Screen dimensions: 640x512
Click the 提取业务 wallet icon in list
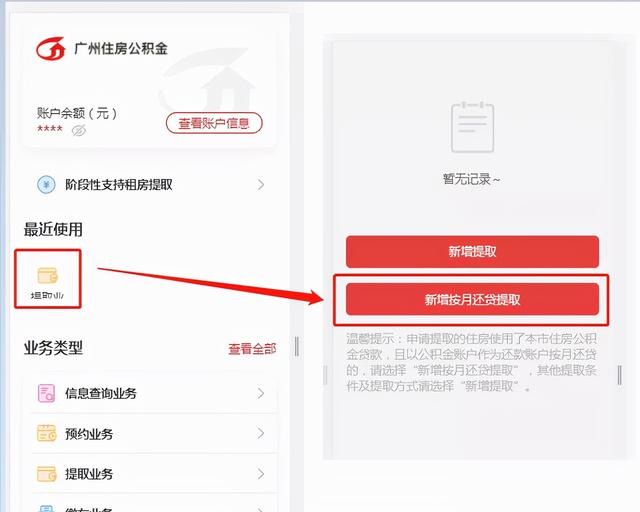tap(47, 474)
